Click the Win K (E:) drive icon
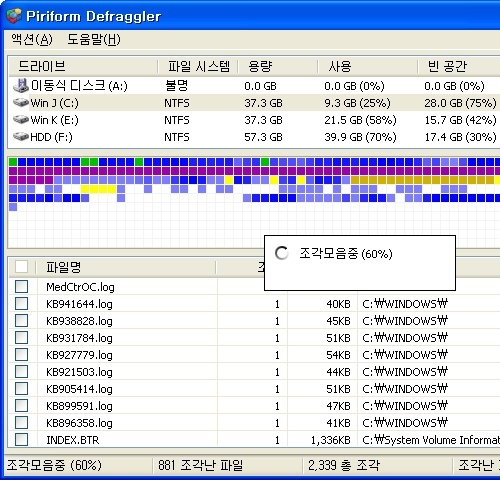Image resolution: width=500 pixels, height=480 pixels. pos(21,119)
